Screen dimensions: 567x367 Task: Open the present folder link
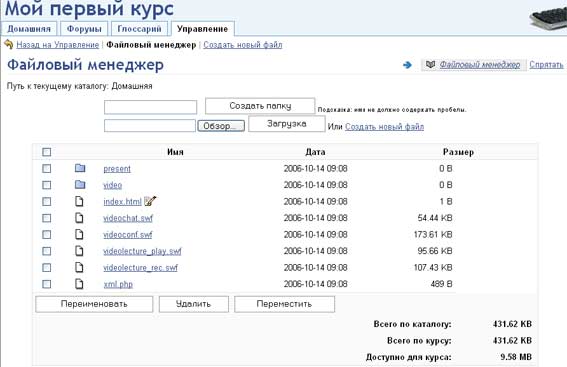click(x=117, y=168)
